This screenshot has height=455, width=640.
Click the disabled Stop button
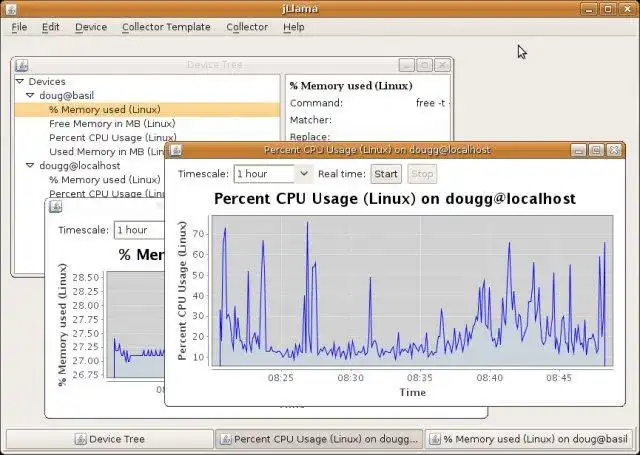(422, 174)
